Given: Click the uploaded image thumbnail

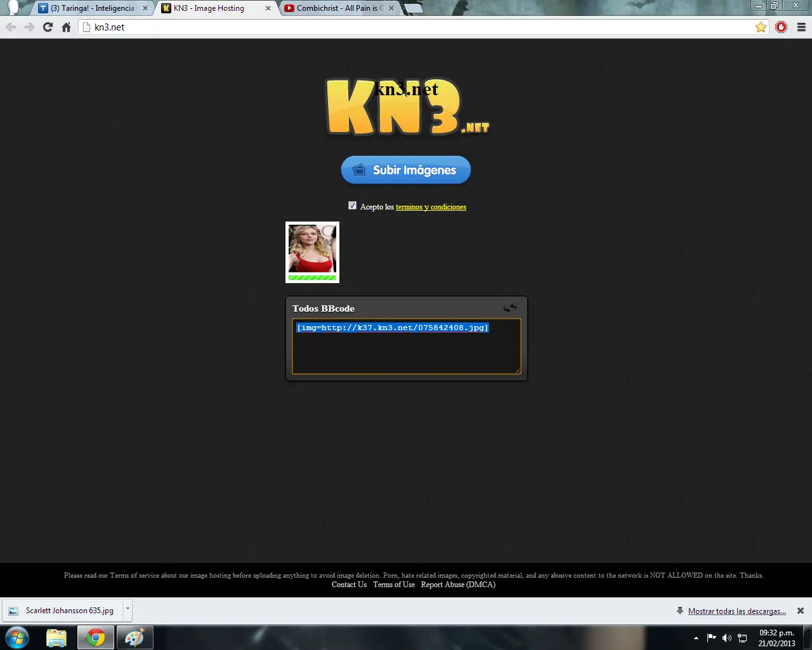Looking at the screenshot, I should [312, 249].
